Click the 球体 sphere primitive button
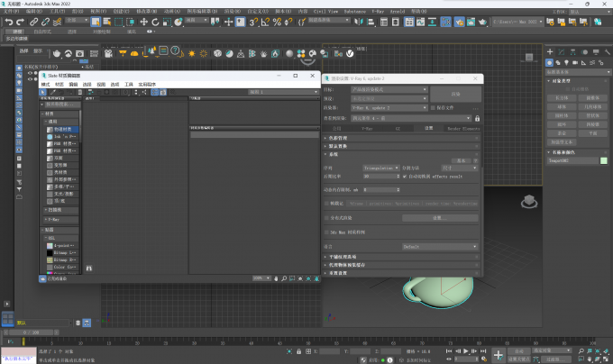613x364 pixels. (x=562, y=106)
